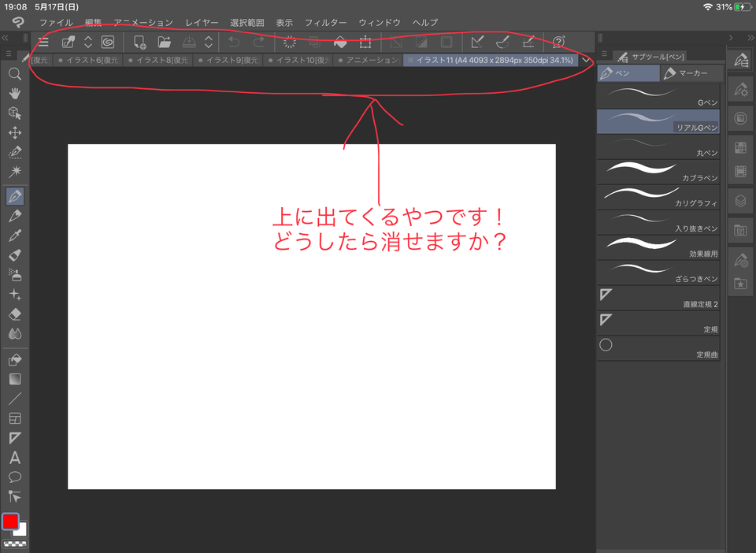
Task: Select the Zoom magnifier tool
Action: click(14, 74)
